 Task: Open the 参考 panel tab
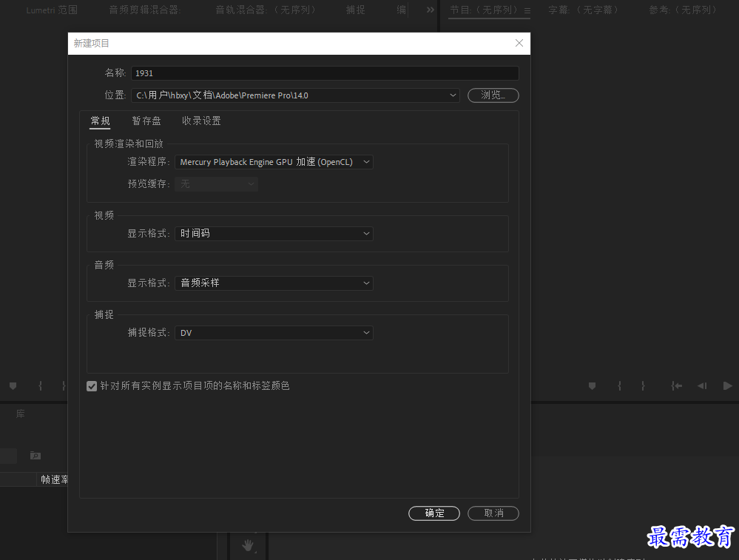point(684,10)
